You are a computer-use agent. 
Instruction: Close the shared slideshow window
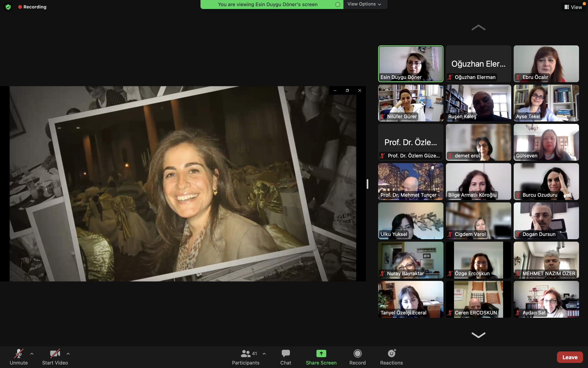pyautogui.click(x=360, y=91)
